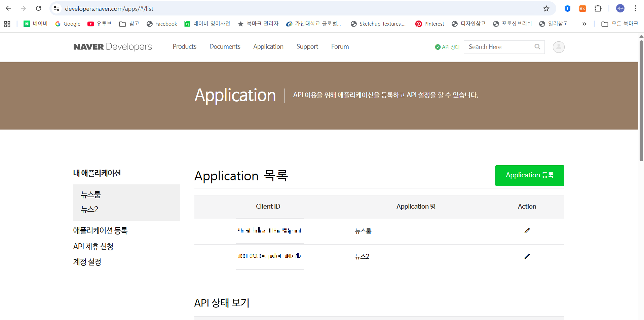Open the 모든 북마크 folder

(619, 24)
